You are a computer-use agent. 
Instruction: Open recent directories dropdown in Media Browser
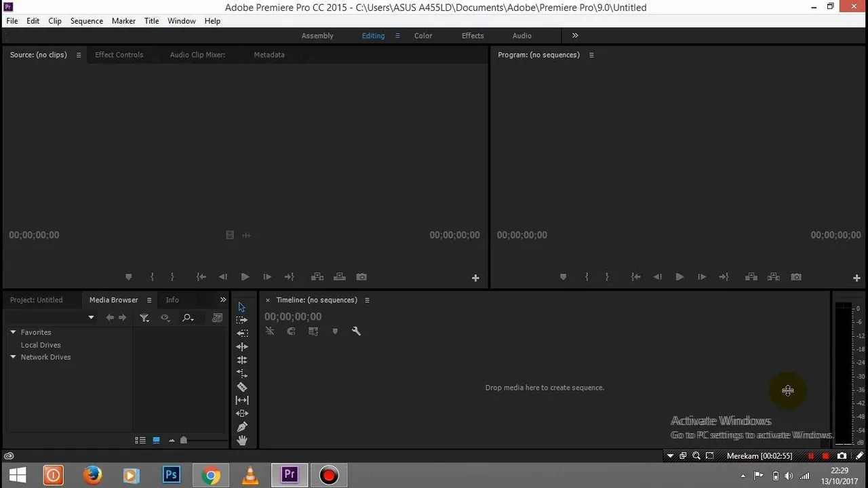pyautogui.click(x=91, y=317)
